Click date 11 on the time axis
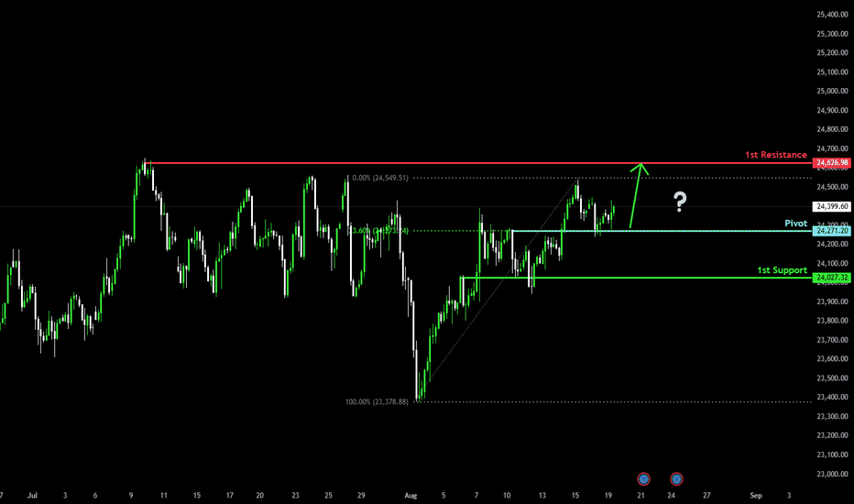Image resolution: width=854 pixels, height=504 pixels. pyautogui.click(x=164, y=495)
